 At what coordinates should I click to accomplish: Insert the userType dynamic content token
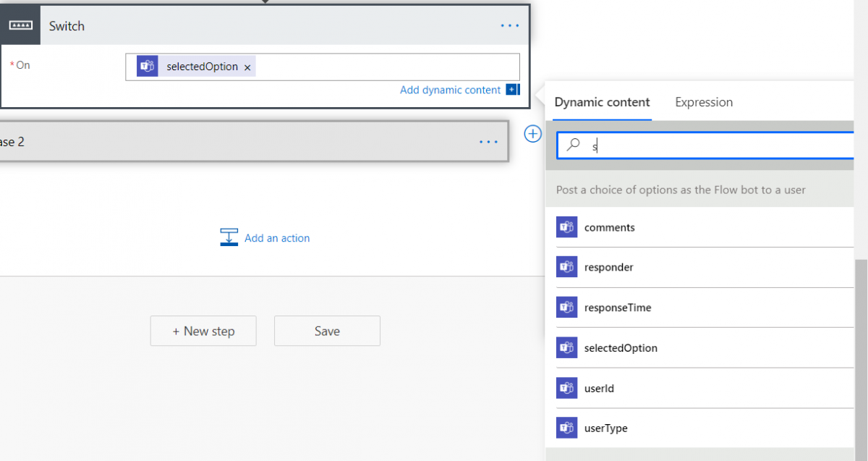[x=608, y=428]
